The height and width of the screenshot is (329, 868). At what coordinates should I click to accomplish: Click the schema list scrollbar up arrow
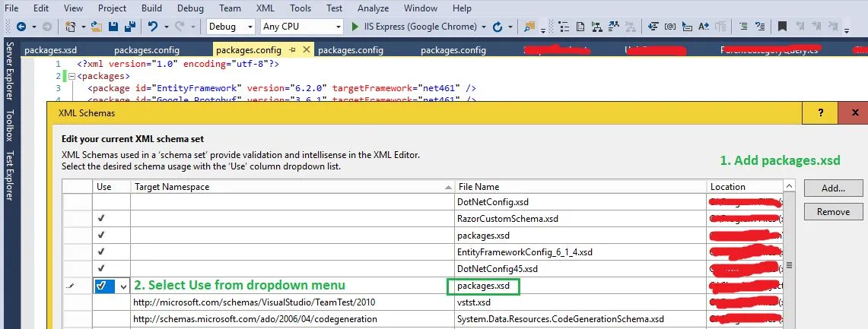[790, 186]
